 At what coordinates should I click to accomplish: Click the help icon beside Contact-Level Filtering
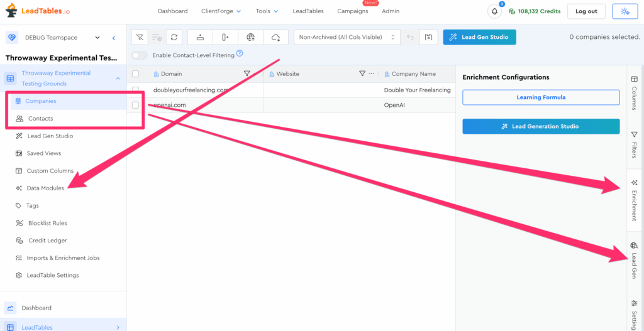pyautogui.click(x=240, y=55)
